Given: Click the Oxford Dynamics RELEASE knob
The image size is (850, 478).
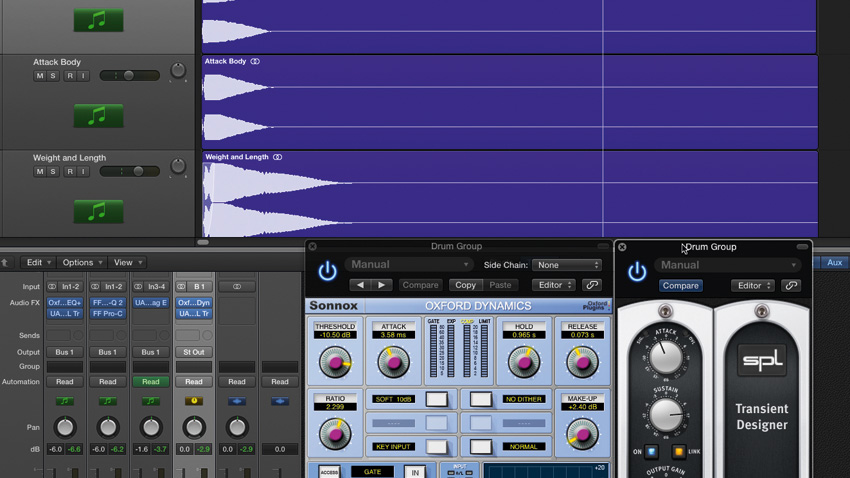Looking at the screenshot, I should [x=582, y=362].
